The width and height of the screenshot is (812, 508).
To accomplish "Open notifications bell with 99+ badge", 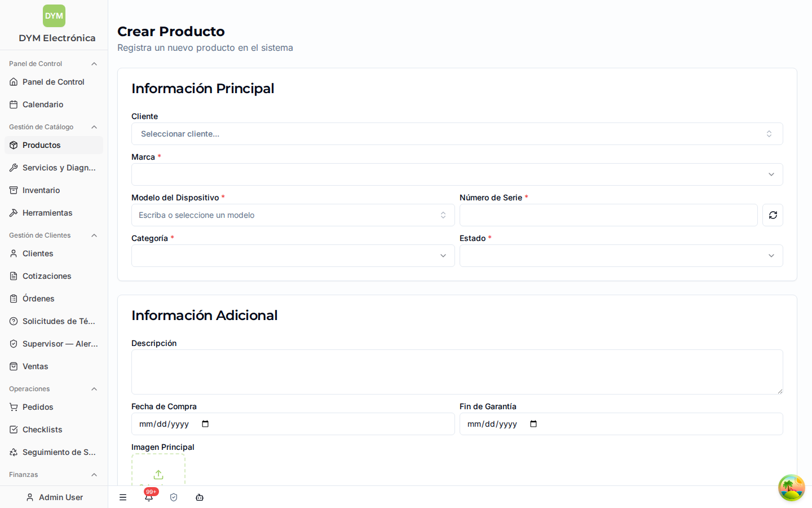I will (149, 497).
